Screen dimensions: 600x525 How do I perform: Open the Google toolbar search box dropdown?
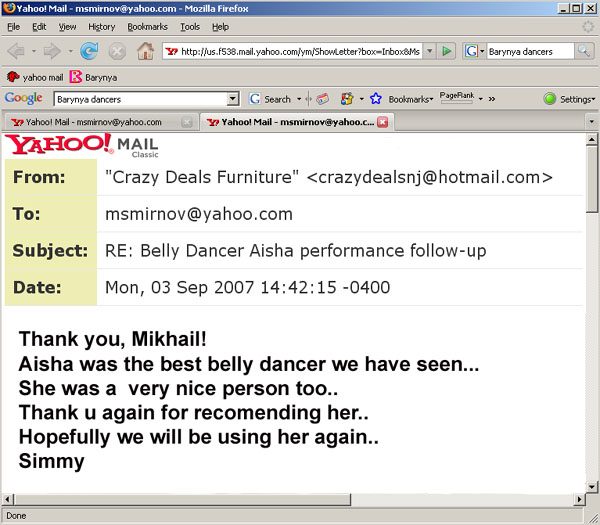tap(233, 99)
